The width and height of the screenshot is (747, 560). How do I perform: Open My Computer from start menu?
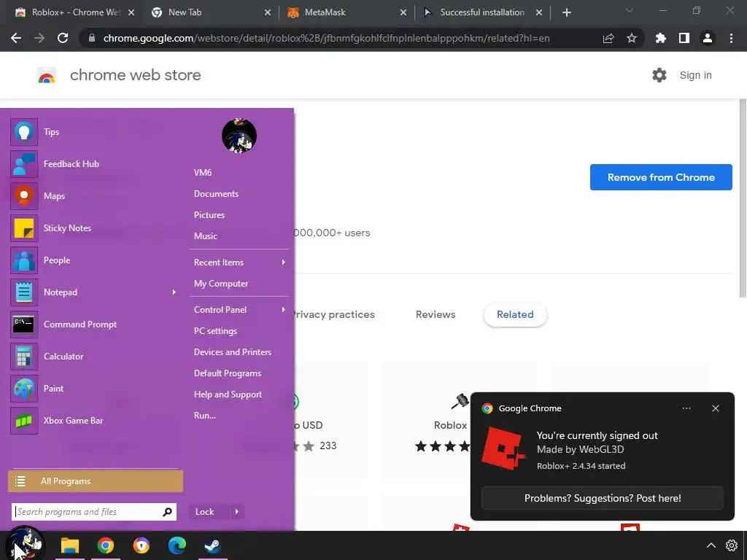221,284
